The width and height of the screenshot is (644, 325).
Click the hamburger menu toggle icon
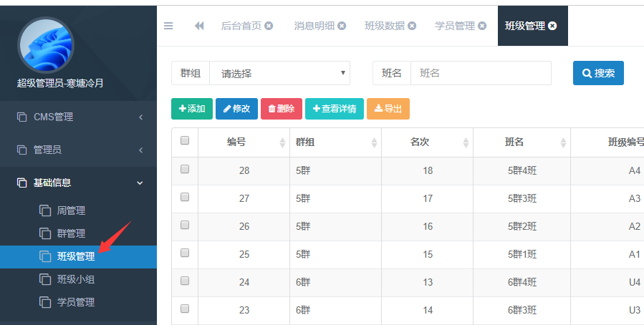coord(168,26)
